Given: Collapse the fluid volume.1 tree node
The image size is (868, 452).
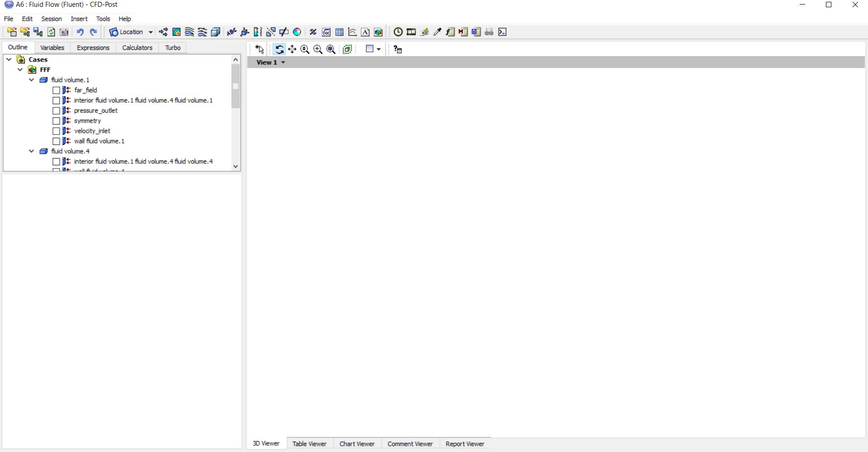Looking at the screenshot, I should pyautogui.click(x=31, y=80).
